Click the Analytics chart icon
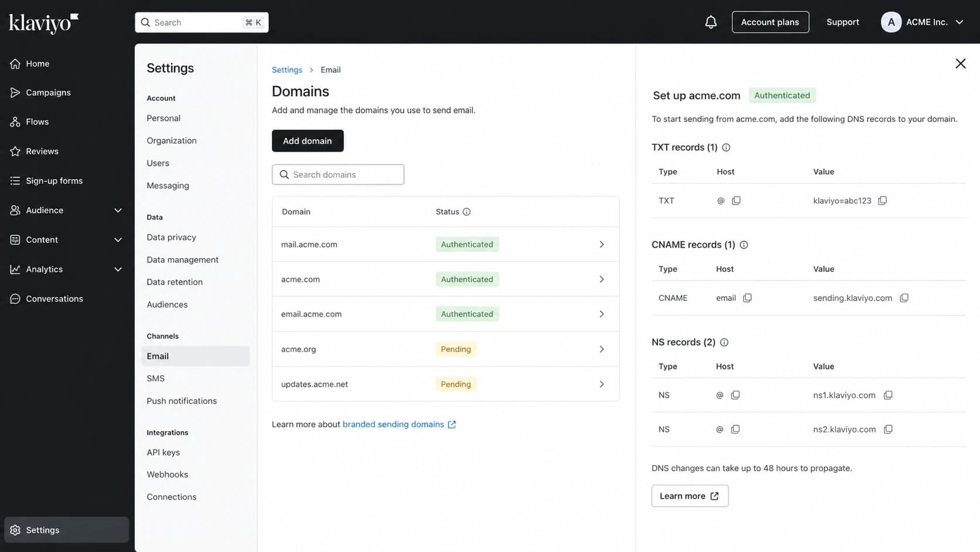980x552 pixels. (x=15, y=269)
